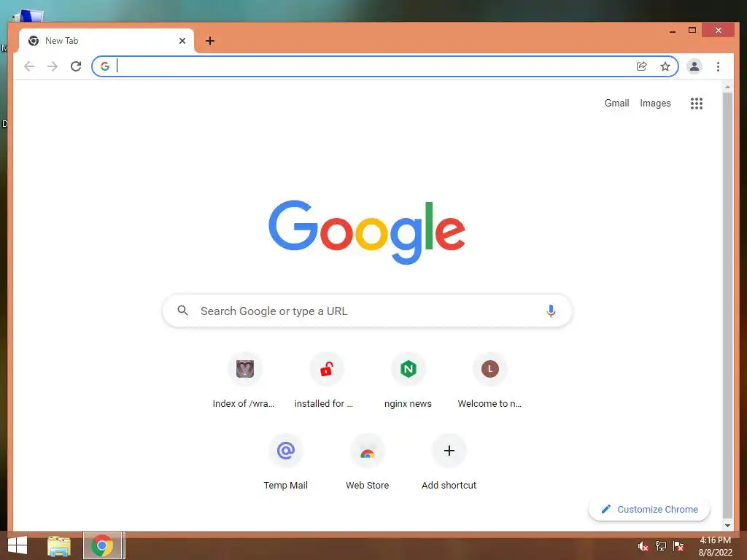Open the Temp Mail shortcut
Image resolution: width=747 pixels, height=560 pixels.
[x=286, y=462]
